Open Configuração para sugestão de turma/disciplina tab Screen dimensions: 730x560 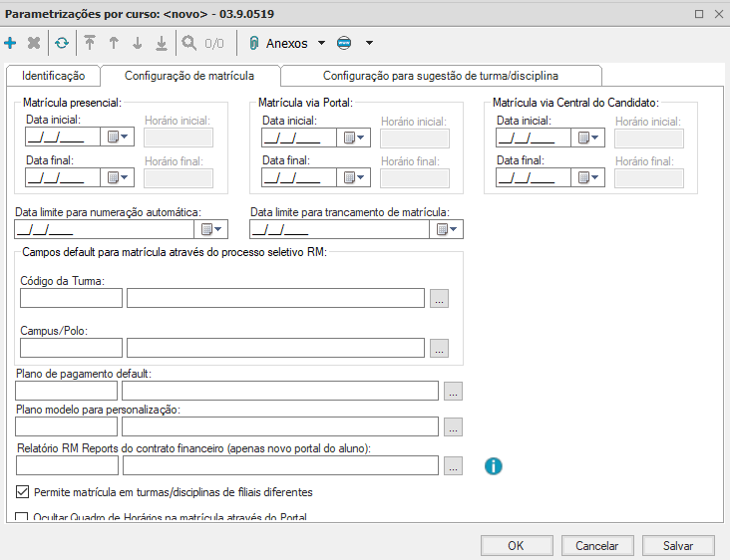coord(440,76)
